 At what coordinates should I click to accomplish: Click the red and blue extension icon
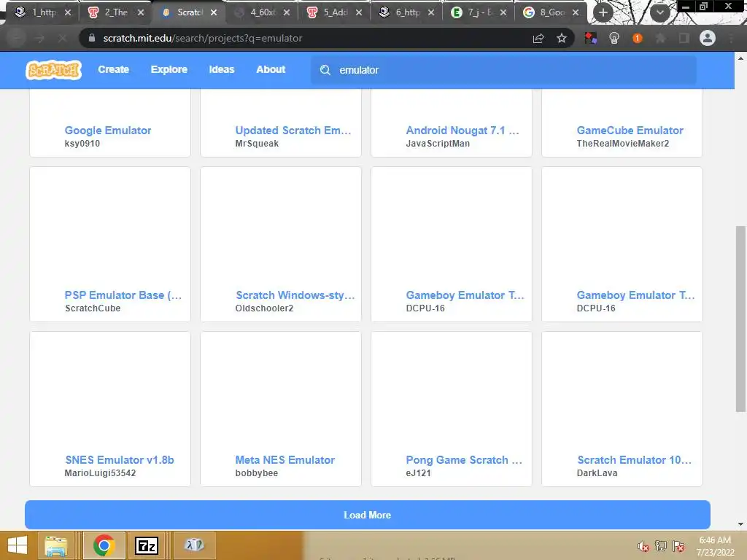591,38
